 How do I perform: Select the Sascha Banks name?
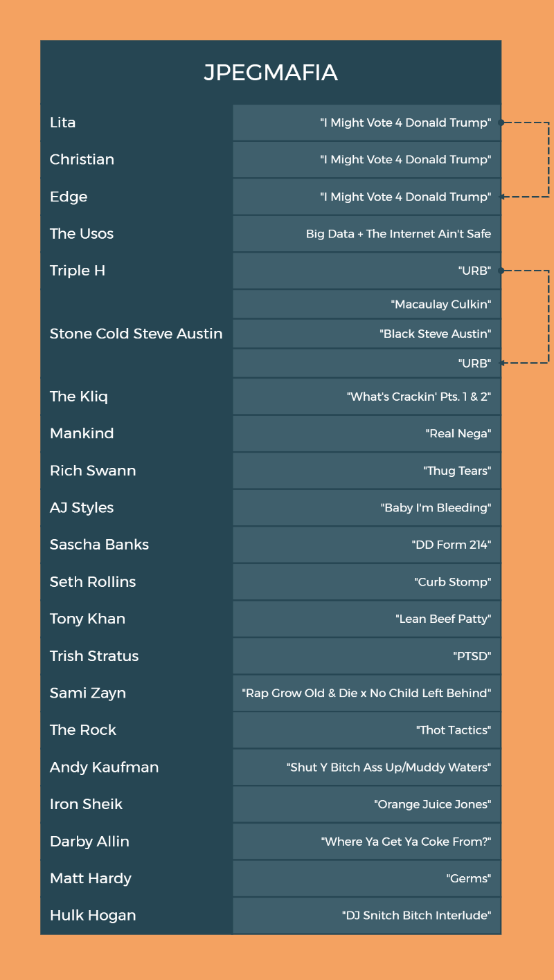[x=99, y=545]
